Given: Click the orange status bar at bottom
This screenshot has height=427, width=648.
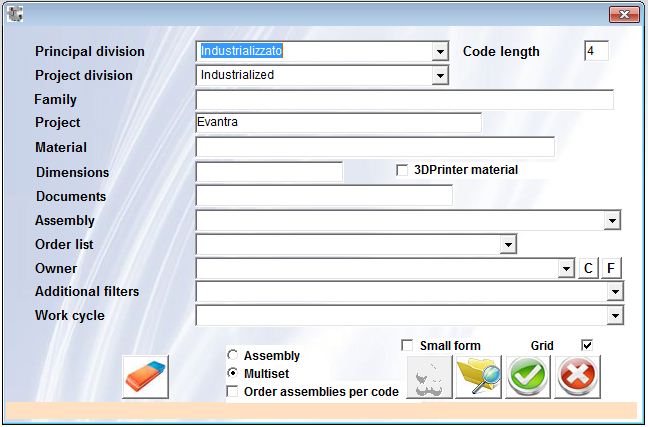Looking at the screenshot, I should [321, 411].
